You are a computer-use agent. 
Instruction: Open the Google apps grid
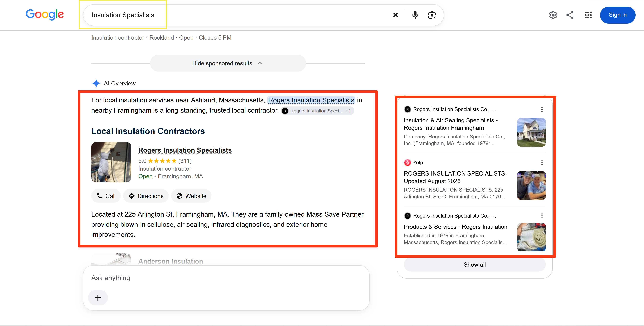pos(588,15)
